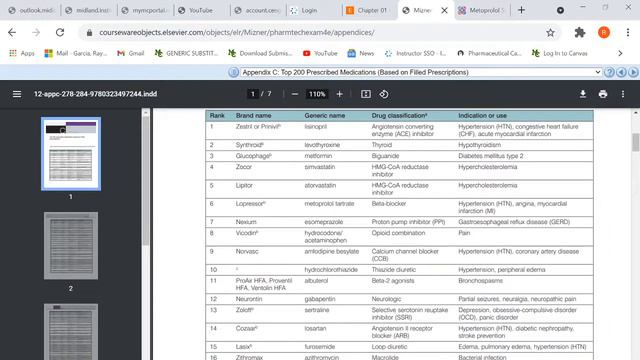Image resolution: width=640 pixels, height=360 pixels.
Task: Go to next appendix arrow
Action: [633, 72]
